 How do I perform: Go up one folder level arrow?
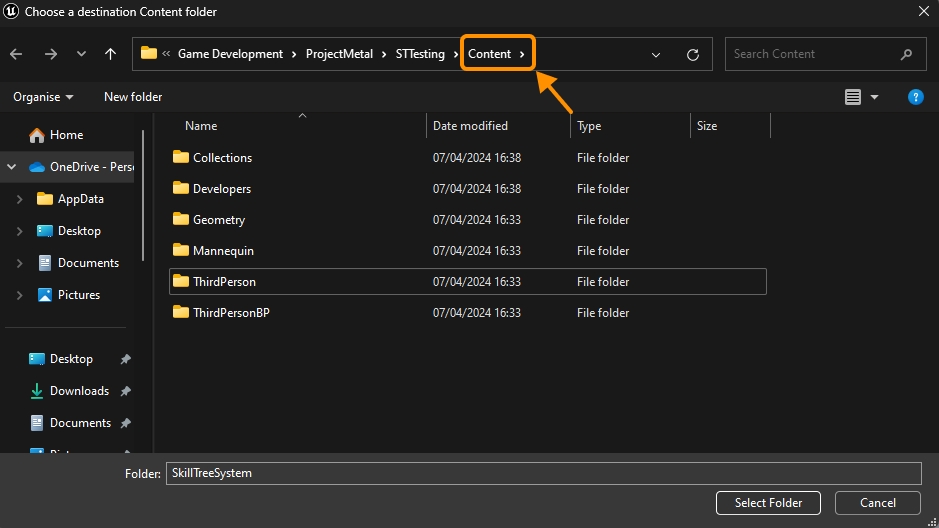coord(110,54)
